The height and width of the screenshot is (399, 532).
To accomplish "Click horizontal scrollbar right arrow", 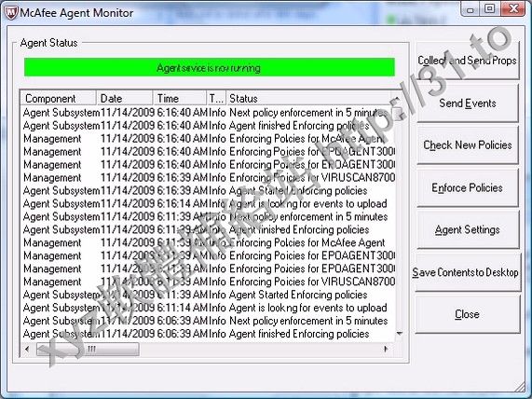I will tap(386, 349).
